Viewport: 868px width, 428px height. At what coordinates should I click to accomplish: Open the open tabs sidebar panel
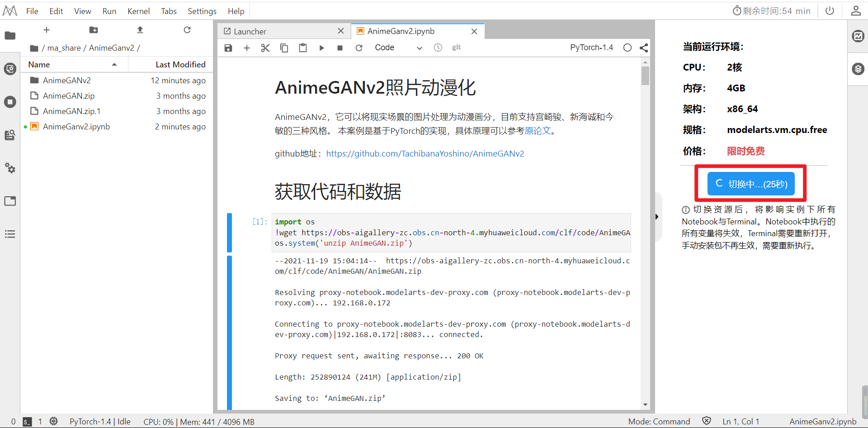[10, 201]
